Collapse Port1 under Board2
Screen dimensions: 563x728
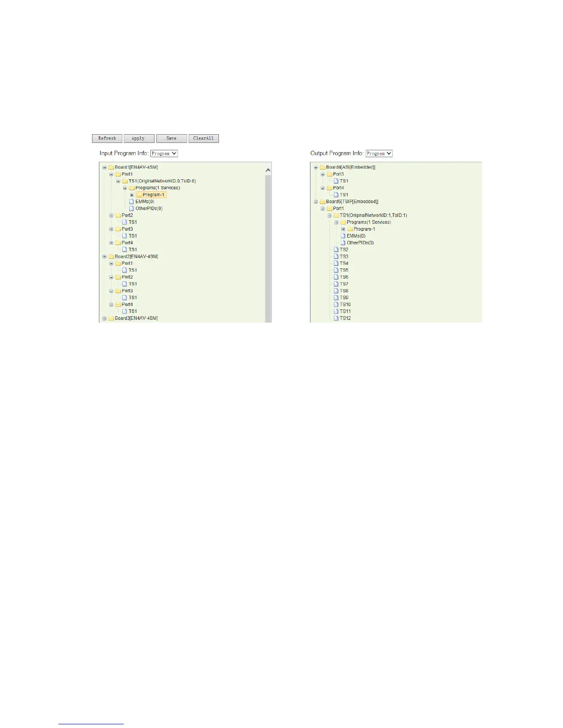(x=111, y=264)
